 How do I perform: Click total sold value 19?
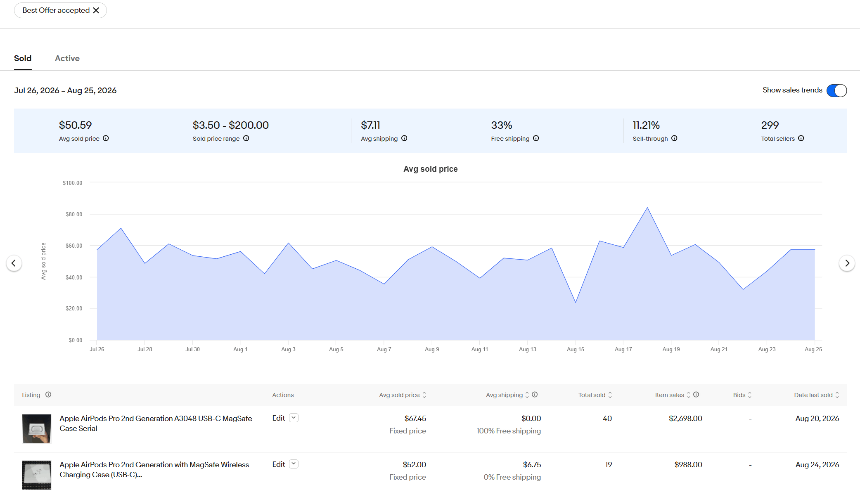[609, 465]
